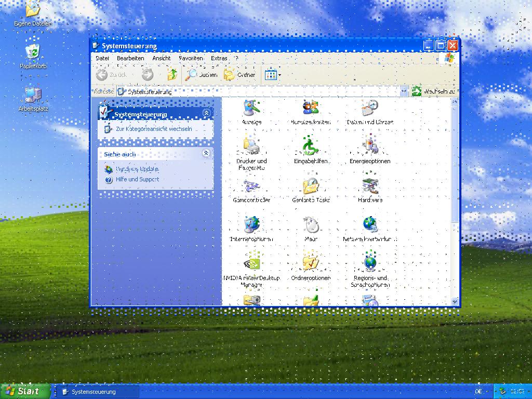Click the Wechseln zu go button
This screenshot has width=532, height=399.
tap(434, 91)
